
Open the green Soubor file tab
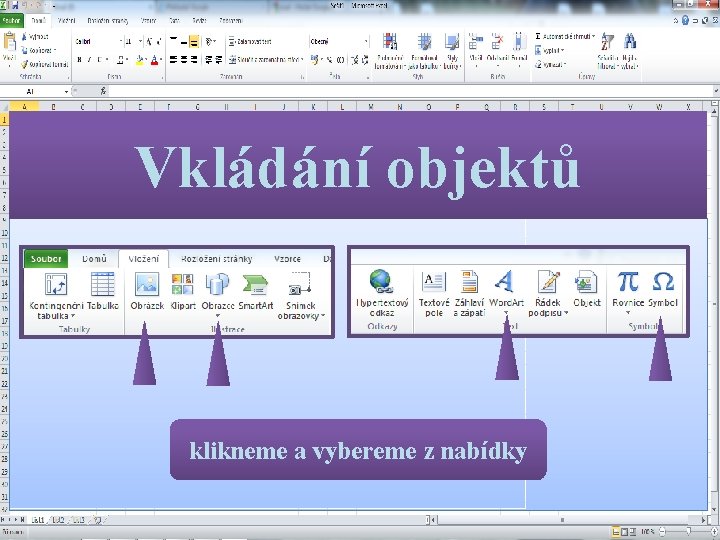[11, 21]
